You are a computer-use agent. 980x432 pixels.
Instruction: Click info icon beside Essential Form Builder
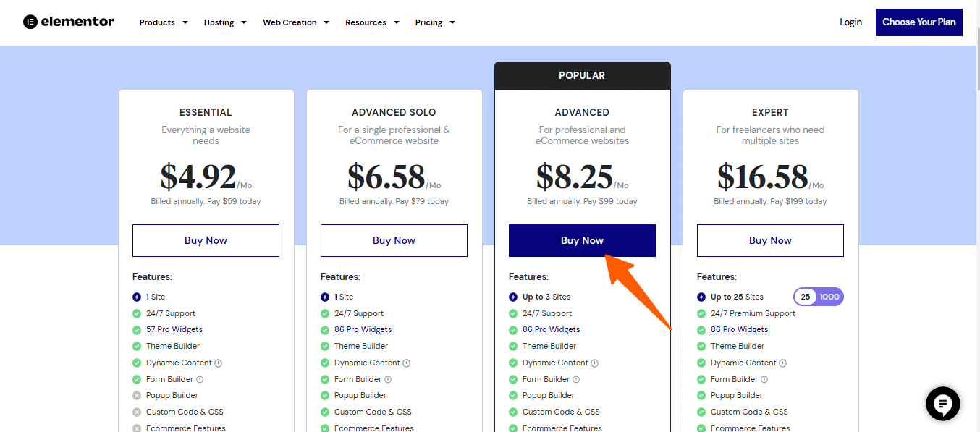[200, 379]
